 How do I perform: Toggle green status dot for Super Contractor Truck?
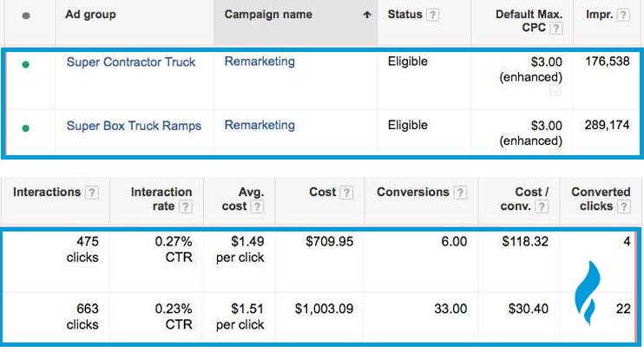pos(25,63)
